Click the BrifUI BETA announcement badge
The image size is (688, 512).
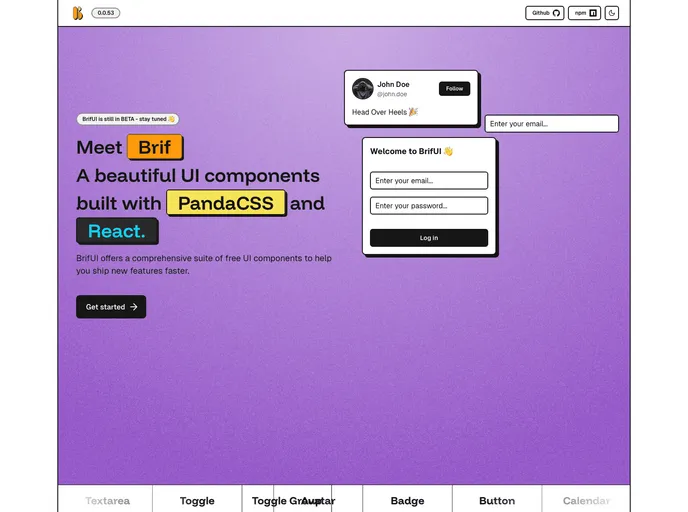click(128, 119)
